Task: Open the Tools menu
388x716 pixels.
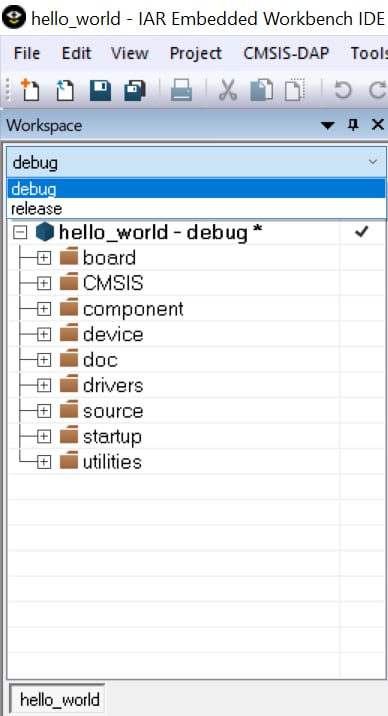Action: 369,53
